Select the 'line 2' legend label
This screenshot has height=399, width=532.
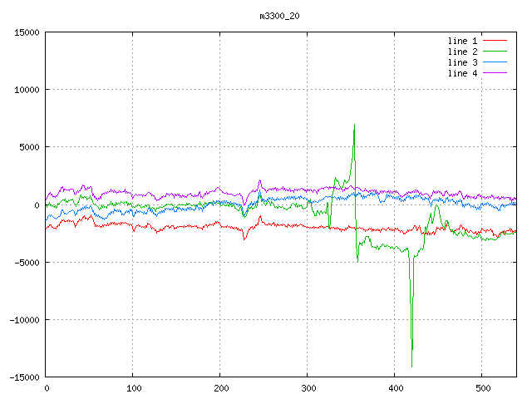pos(462,52)
